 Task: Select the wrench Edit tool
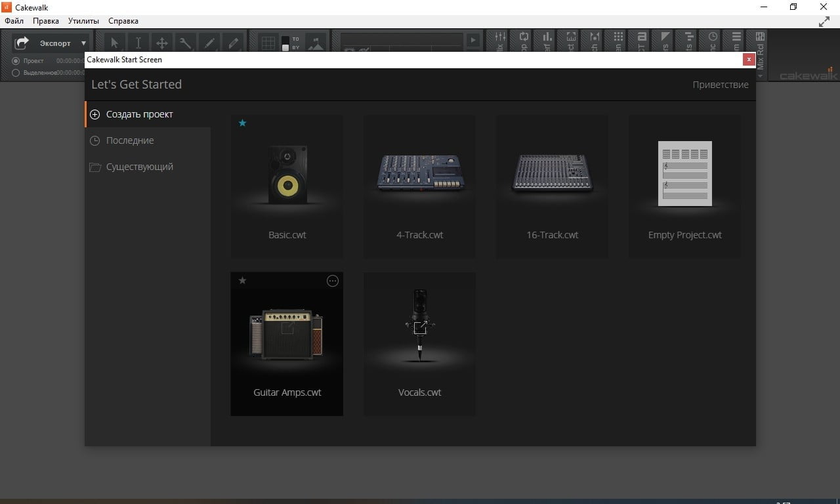[186, 43]
